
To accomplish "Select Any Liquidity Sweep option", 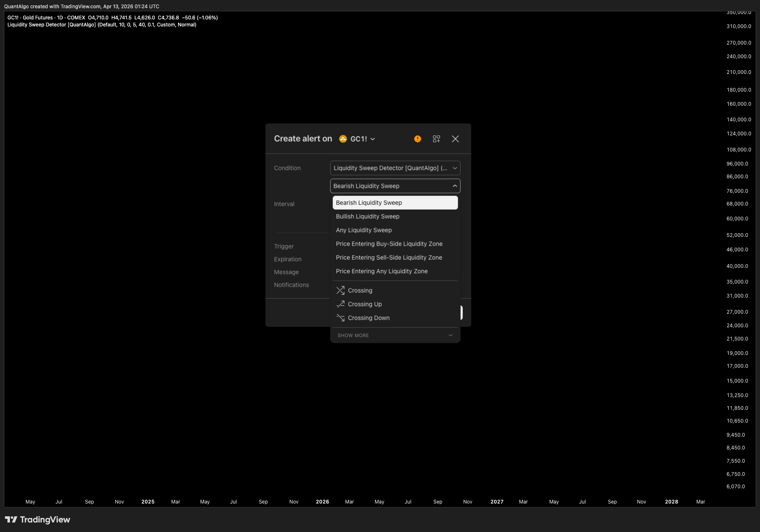I will [395, 230].
